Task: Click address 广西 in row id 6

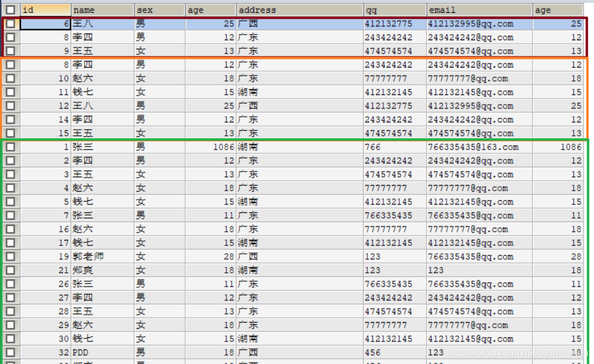Action: click(x=300, y=24)
